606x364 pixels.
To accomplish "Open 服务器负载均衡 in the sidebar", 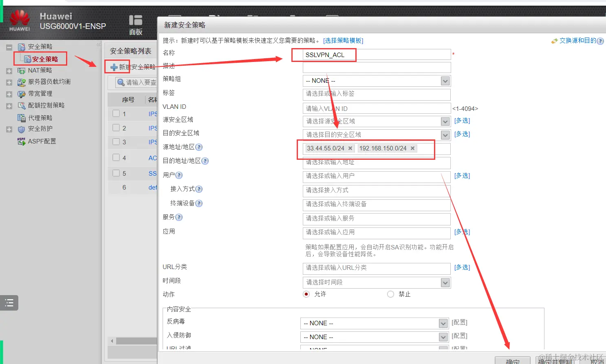I will (x=49, y=82).
